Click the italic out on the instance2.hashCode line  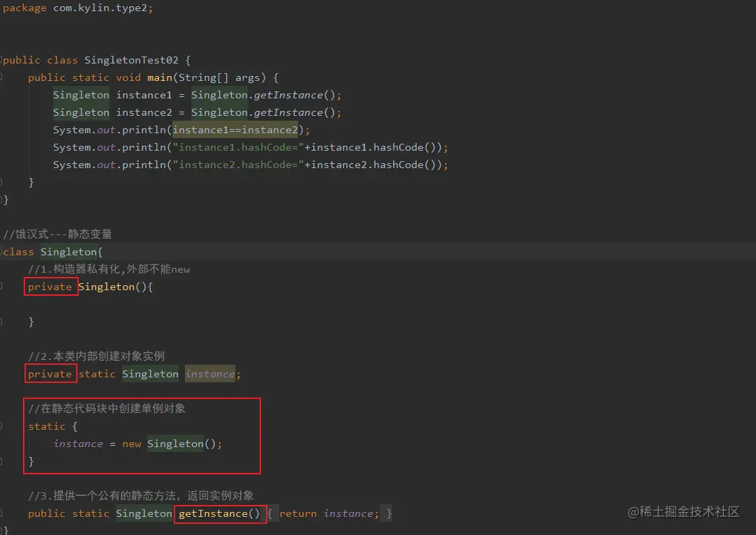point(106,165)
